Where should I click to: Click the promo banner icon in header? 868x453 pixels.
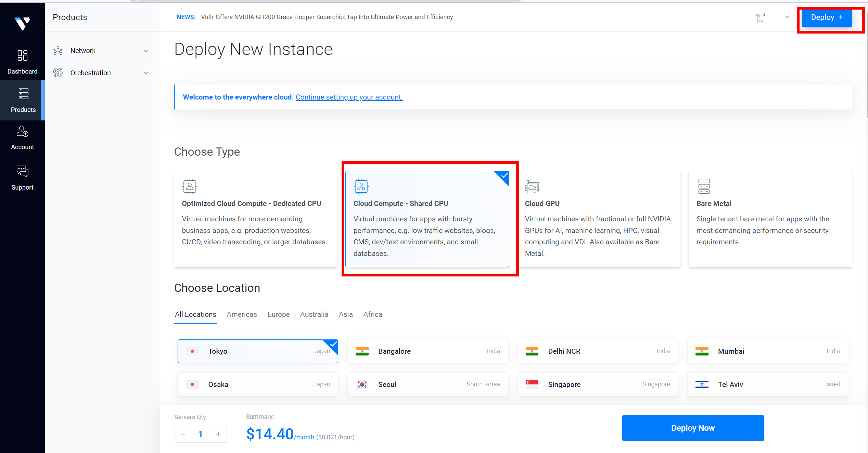pyautogui.click(x=760, y=17)
